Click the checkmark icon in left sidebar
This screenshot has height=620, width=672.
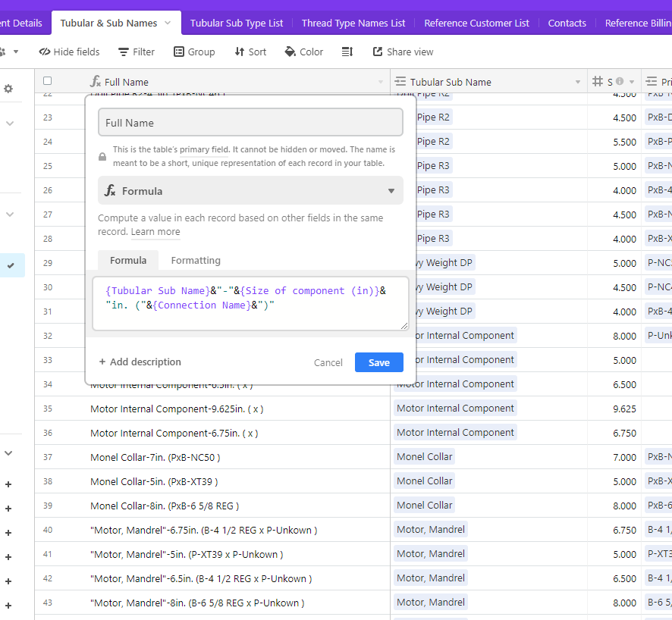tap(11, 265)
